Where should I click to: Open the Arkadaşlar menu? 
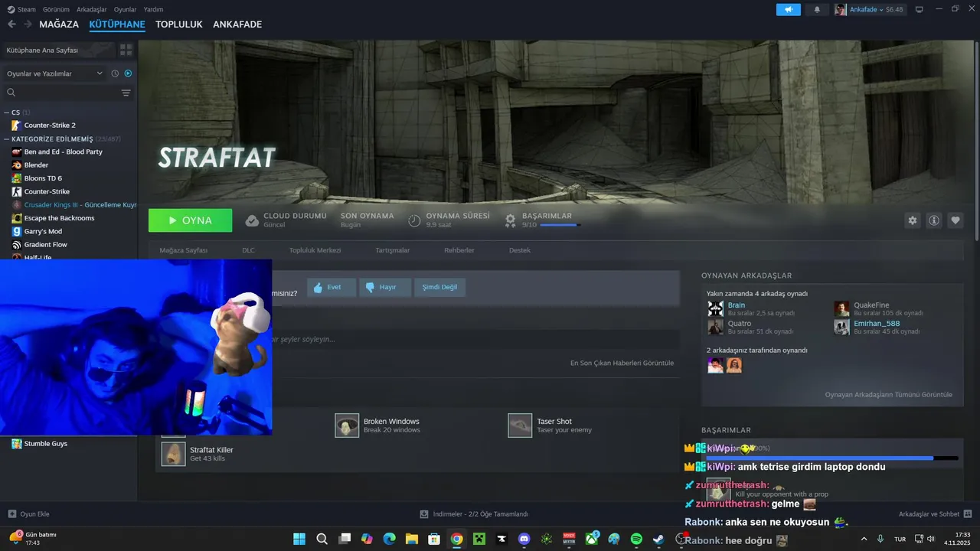92,9
